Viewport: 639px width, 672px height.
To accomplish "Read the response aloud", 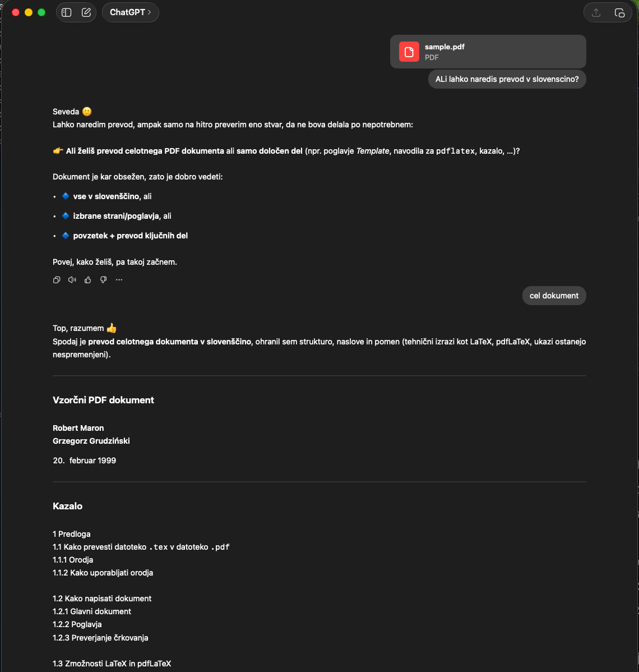I will [x=72, y=280].
